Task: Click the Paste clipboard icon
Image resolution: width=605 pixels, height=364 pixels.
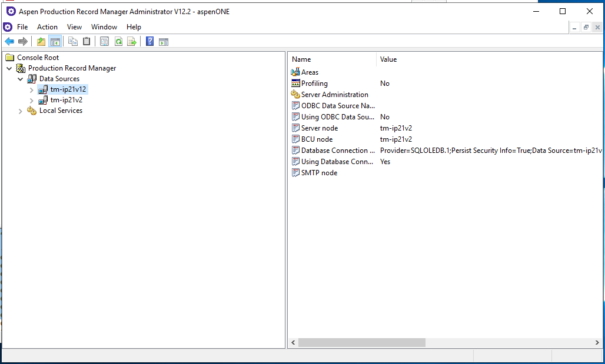Action: coord(87,41)
